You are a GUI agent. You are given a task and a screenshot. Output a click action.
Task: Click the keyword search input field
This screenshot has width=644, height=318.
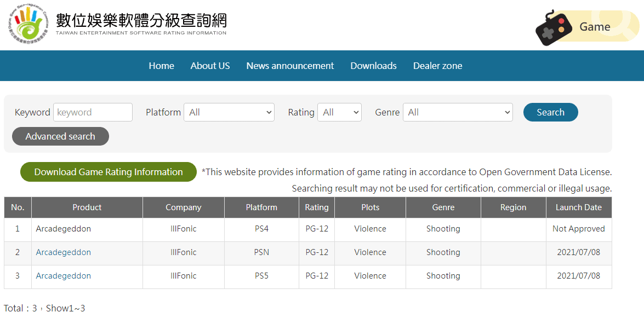tap(93, 112)
